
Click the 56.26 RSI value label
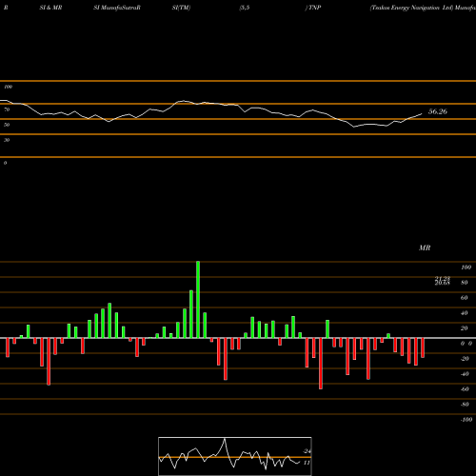(438, 111)
